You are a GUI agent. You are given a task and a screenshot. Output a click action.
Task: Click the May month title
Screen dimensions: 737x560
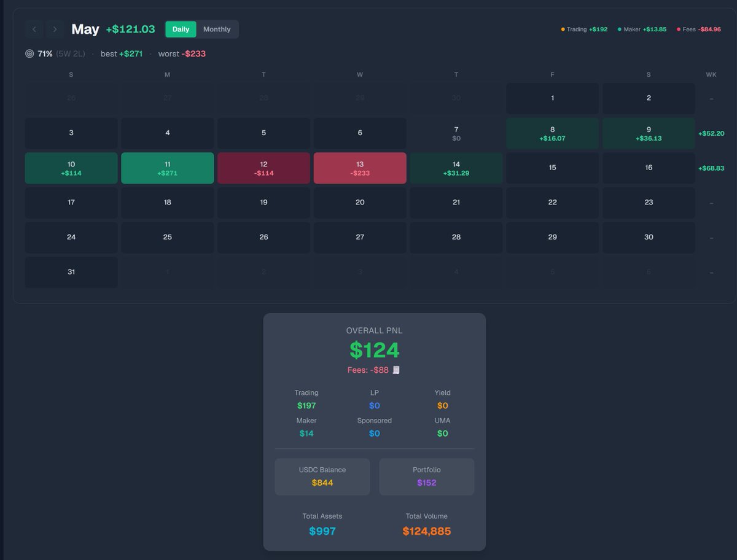click(85, 29)
